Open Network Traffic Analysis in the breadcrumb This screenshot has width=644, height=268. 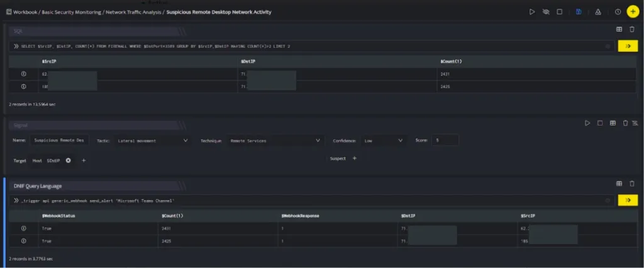tap(133, 12)
